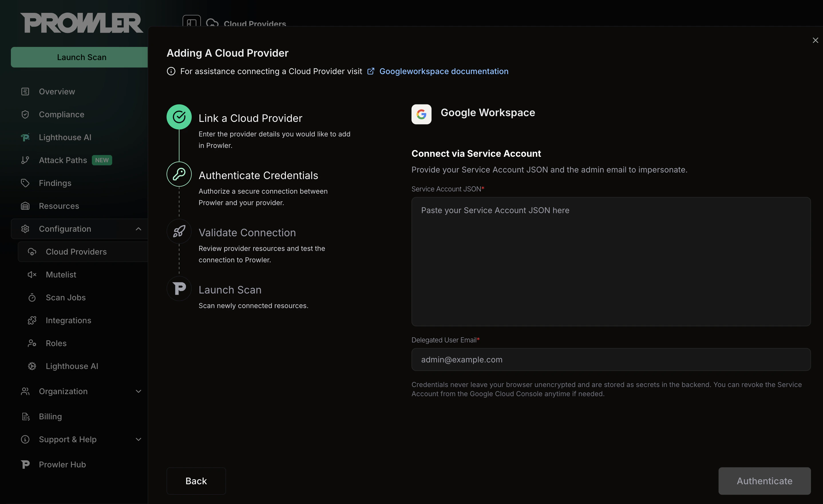
Task: Click the Attack Paths icon
Action: click(x=25, y=160)
